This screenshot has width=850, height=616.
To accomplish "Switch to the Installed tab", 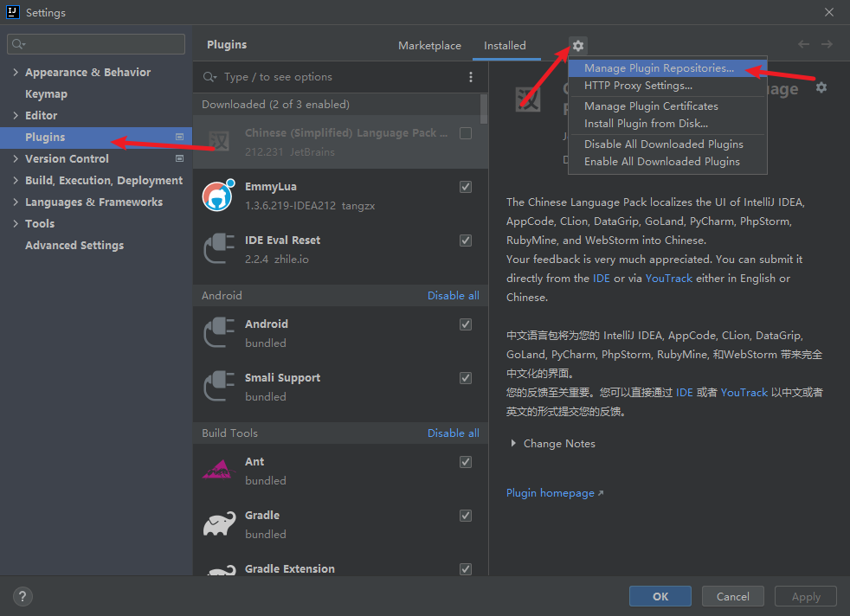I will [505, 46].
